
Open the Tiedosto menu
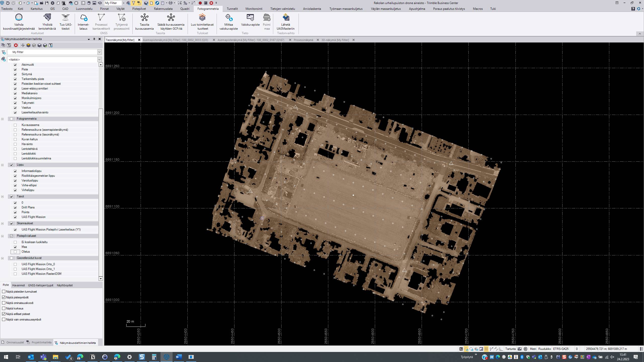[7, 9]
